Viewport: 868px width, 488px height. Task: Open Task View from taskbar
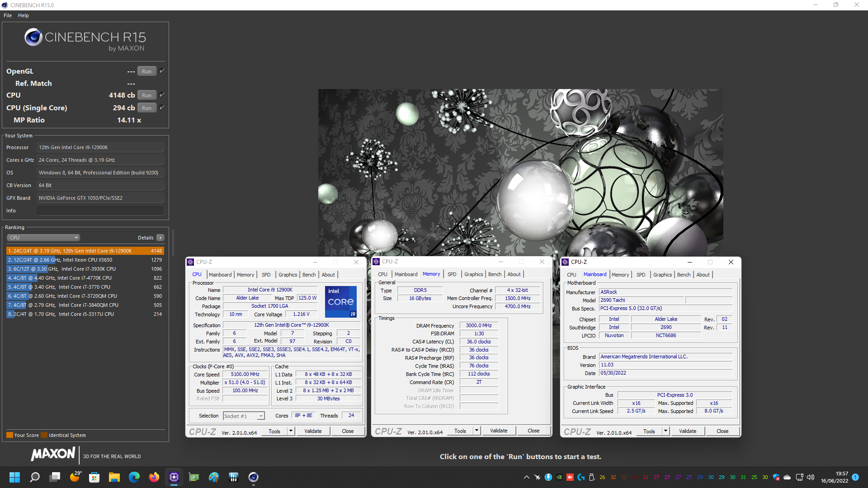tap(55, 477)
